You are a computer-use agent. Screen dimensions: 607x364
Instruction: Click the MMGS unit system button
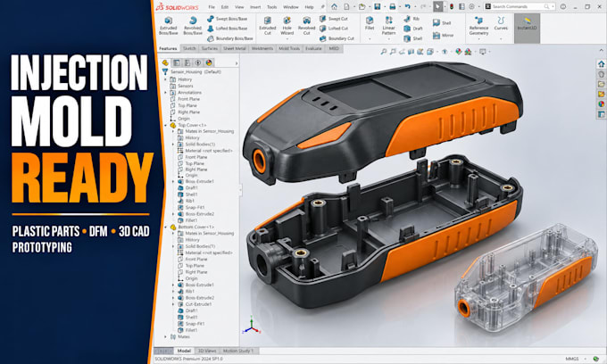[x=572, y=359]
